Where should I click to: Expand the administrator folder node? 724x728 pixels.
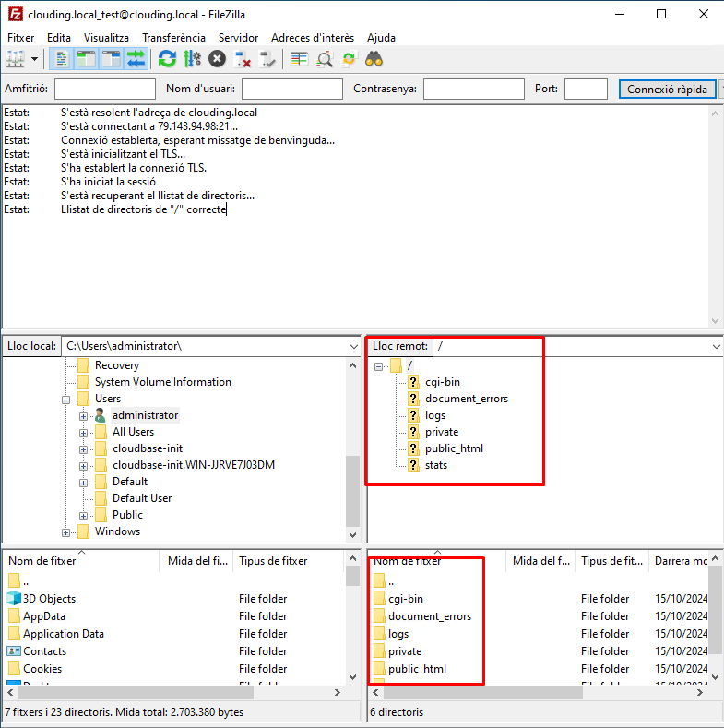coord(83,416)
